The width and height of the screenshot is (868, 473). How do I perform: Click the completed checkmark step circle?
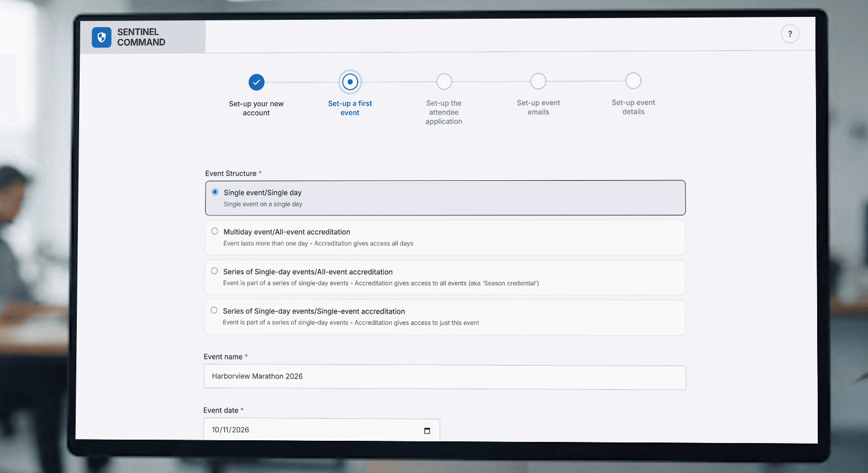[x=257, y=82]
